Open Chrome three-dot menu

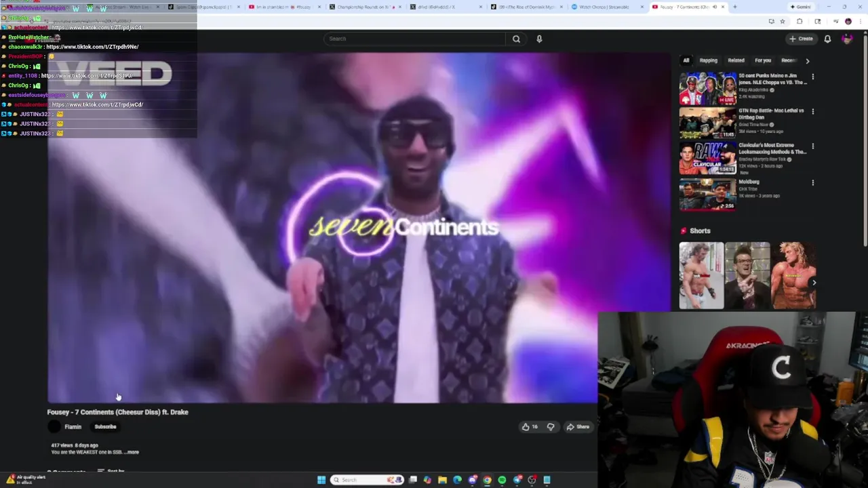click(861, 21)
